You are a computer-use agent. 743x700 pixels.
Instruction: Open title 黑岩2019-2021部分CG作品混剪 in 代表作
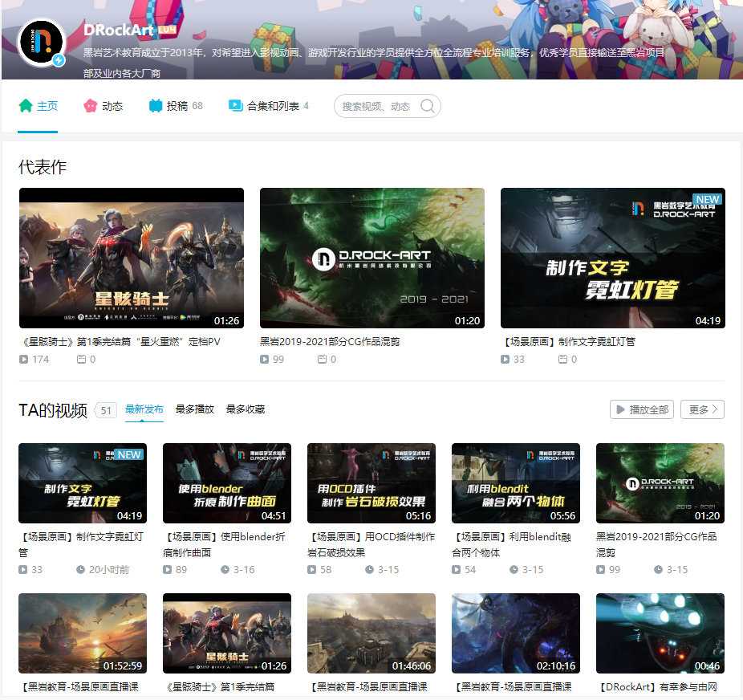click(x=330, y=342)
